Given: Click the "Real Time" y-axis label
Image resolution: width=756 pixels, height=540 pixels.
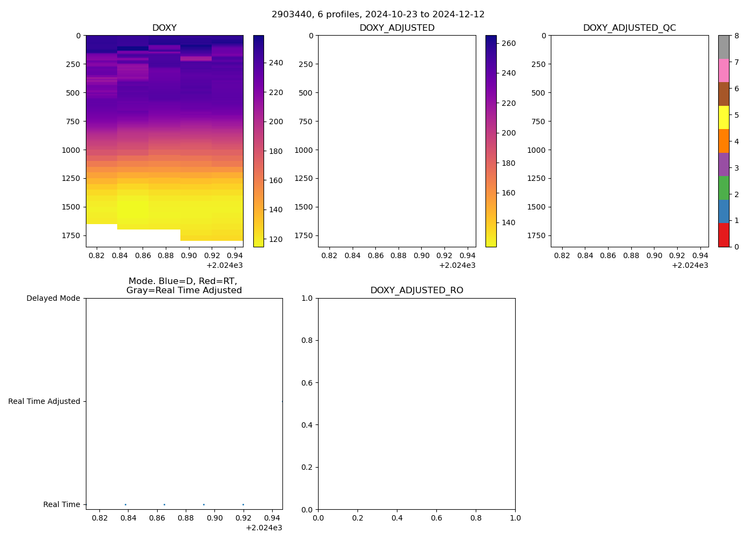Looking at the screenshot, I should coord(62,504).
